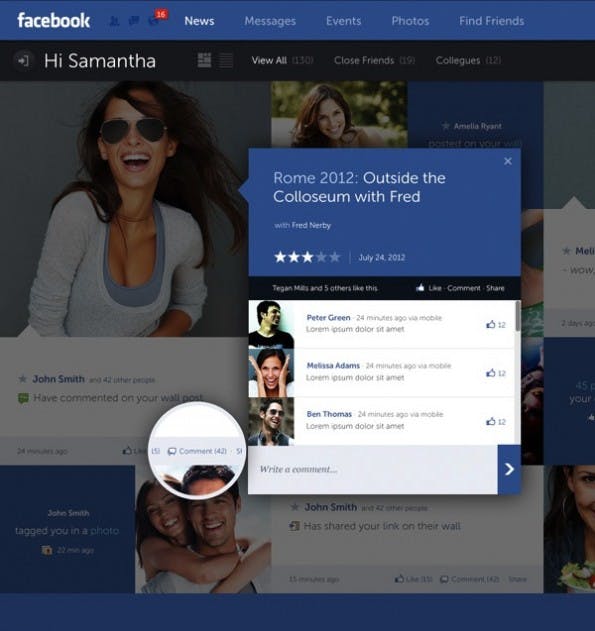Click John Smith tagged you in a photo
The height and width of the screenshot is (631, 595).
pyautogui.click(x=67, y=531)
